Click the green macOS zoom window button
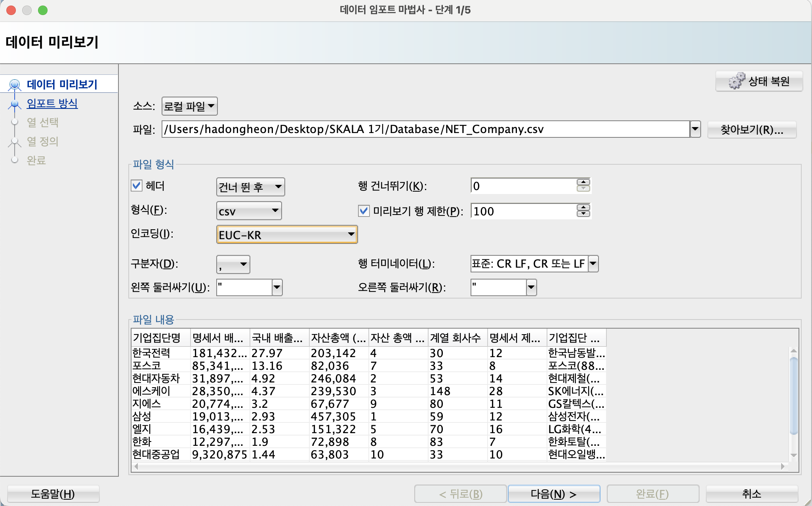812x506 pixels. click(x=43, y=10)
